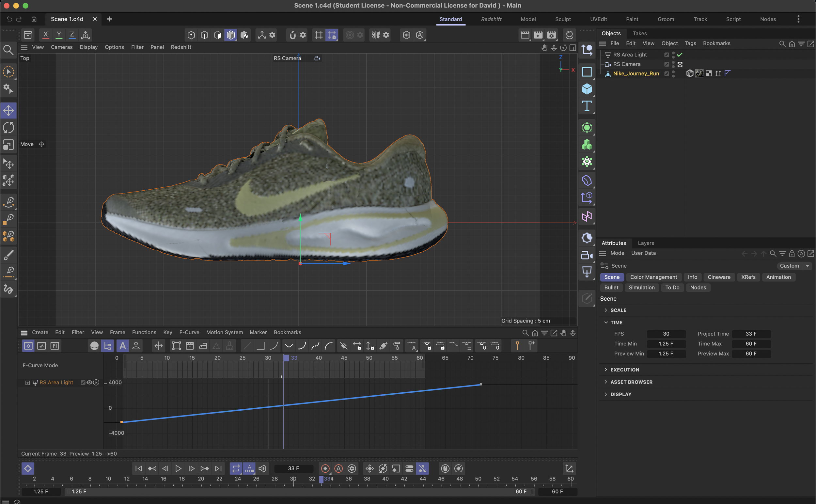Expand the ASSET BROWSER section

pos(606,382)
